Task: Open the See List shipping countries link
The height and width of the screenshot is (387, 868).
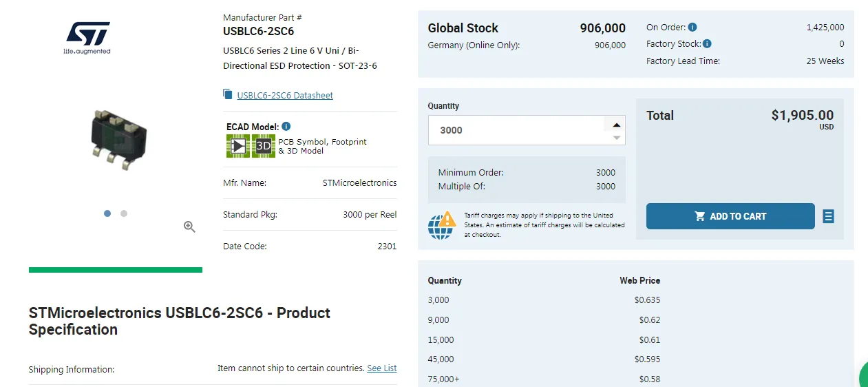Action: [382, 368]
